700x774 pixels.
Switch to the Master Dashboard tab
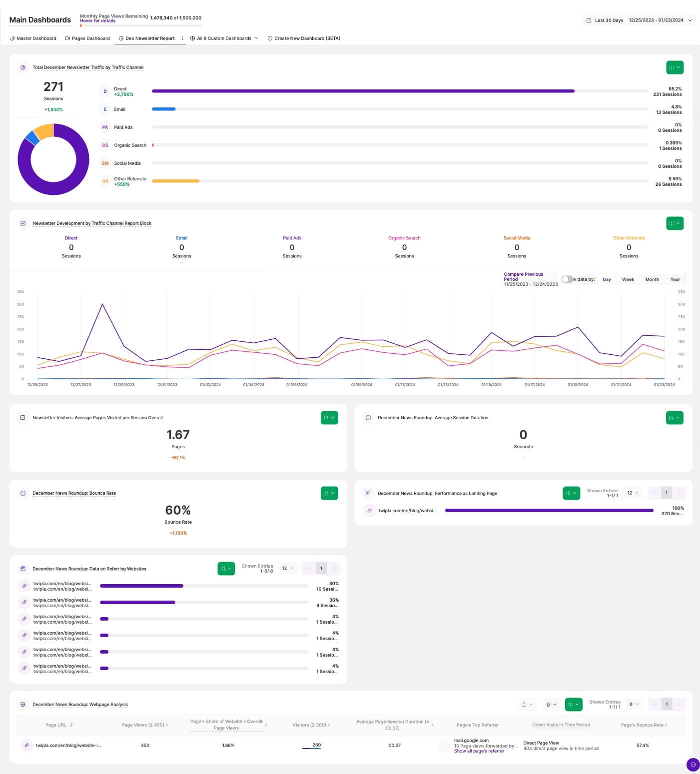pyautogui.click(x=33, y=38)
